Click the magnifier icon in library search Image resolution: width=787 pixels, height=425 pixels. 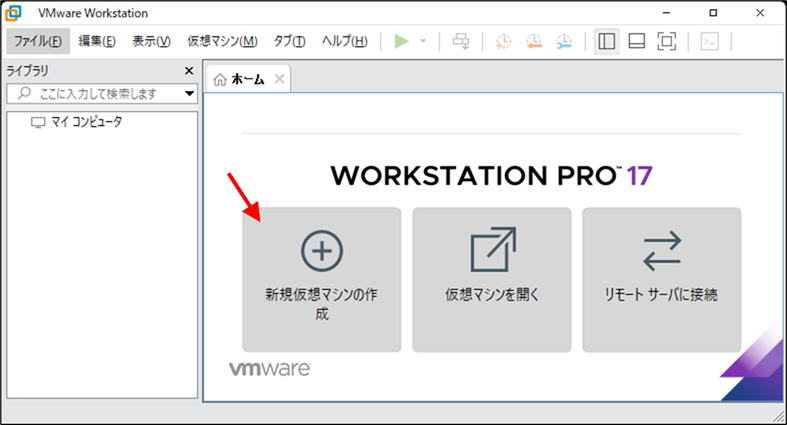click(24, 93)
